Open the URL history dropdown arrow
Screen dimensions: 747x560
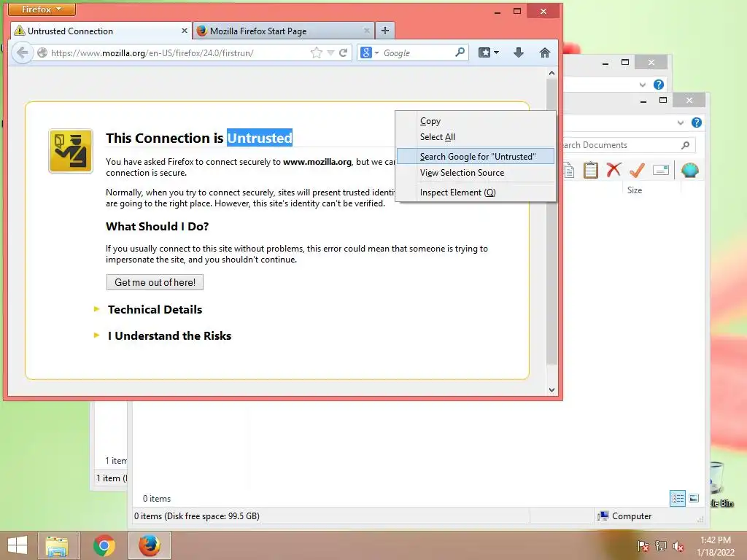(330, 52)
